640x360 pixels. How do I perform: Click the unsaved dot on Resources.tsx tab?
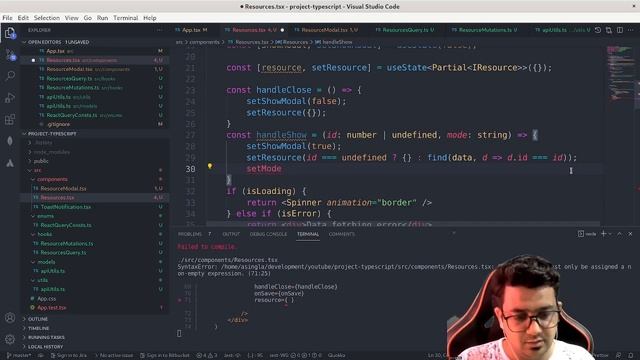coord(282,30)
